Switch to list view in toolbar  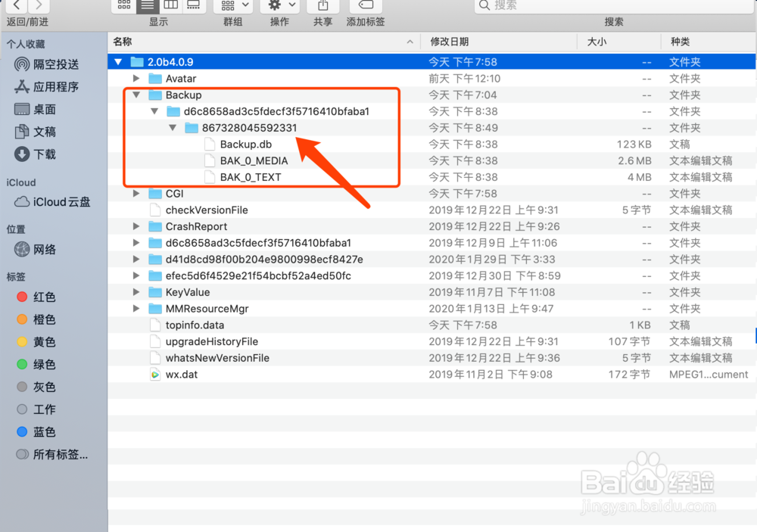[148, 5]
